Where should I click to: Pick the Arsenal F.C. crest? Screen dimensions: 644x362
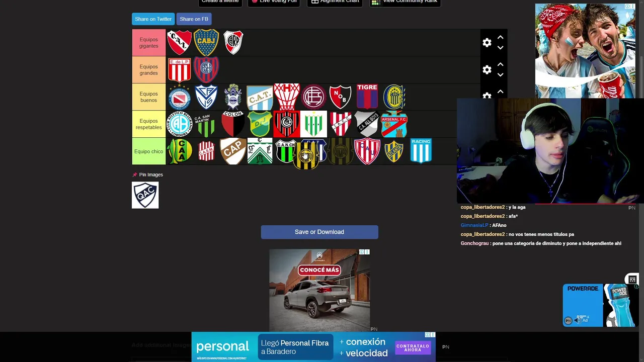click(394, 124)
